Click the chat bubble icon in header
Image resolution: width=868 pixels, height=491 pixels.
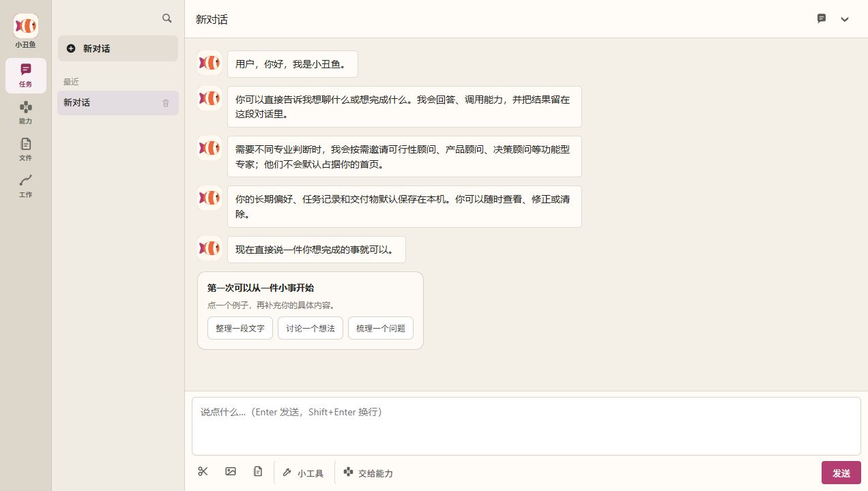pos(822,18)
